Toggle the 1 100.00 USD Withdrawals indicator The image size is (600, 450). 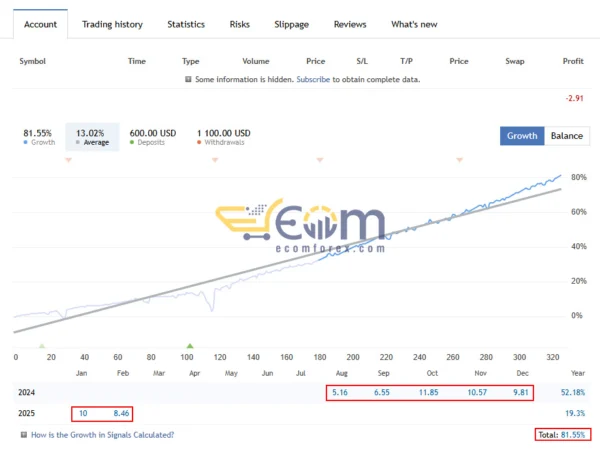(223, 137)
